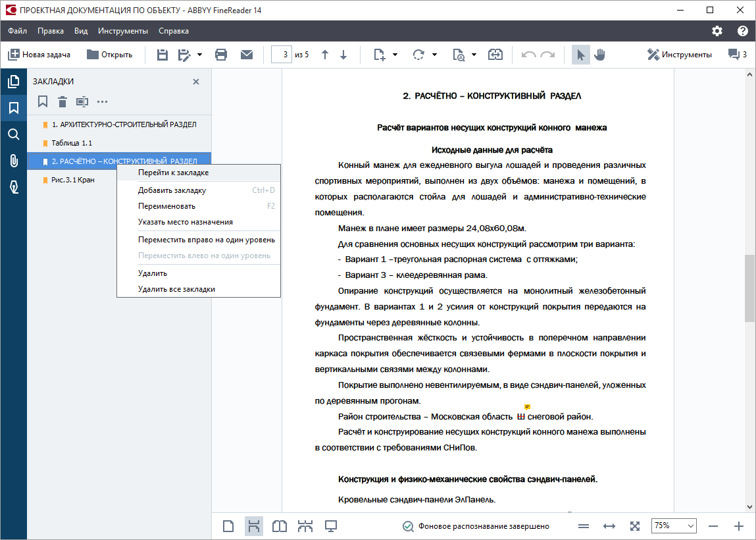Screen dimensions: 756x540
Task: Print the document
Action: pos(221,55)
